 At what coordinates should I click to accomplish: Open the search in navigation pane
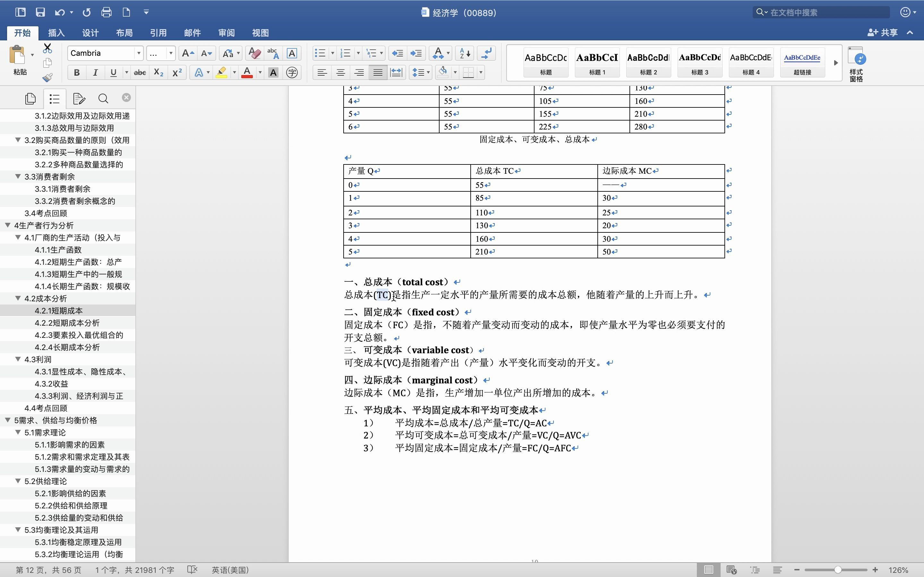pyautogui.click(x=103, y=98)
